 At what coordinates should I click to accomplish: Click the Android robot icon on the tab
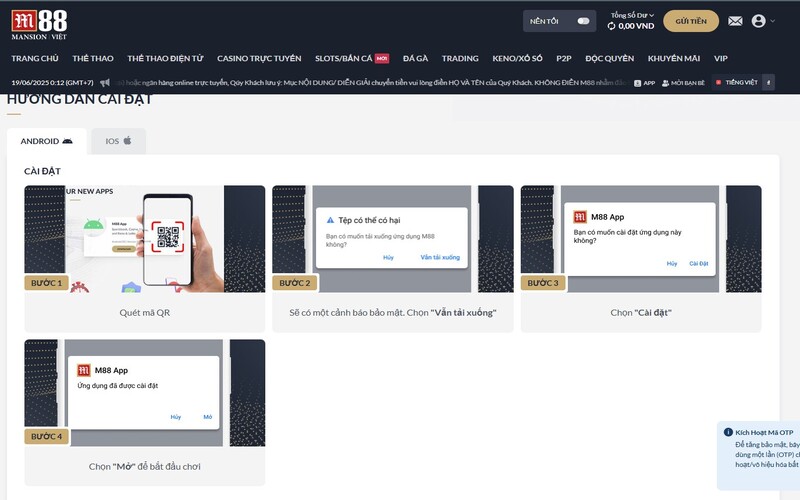[x=67, y=141]
